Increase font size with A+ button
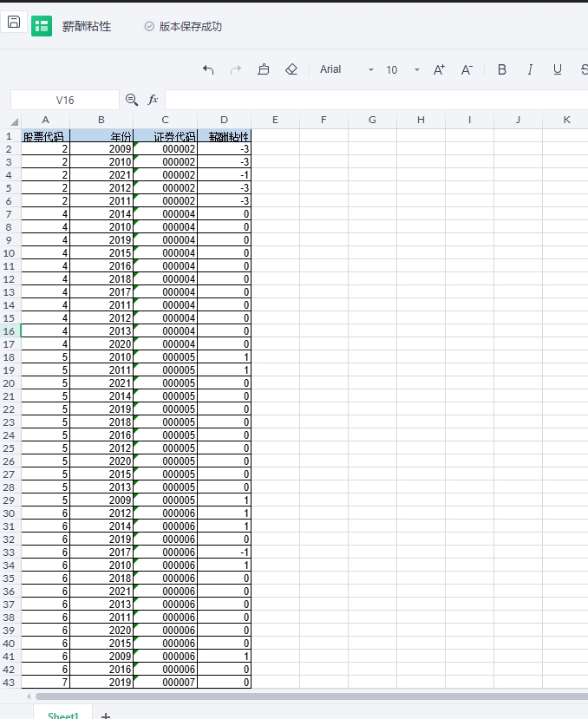588x719 pixels. 439,70
